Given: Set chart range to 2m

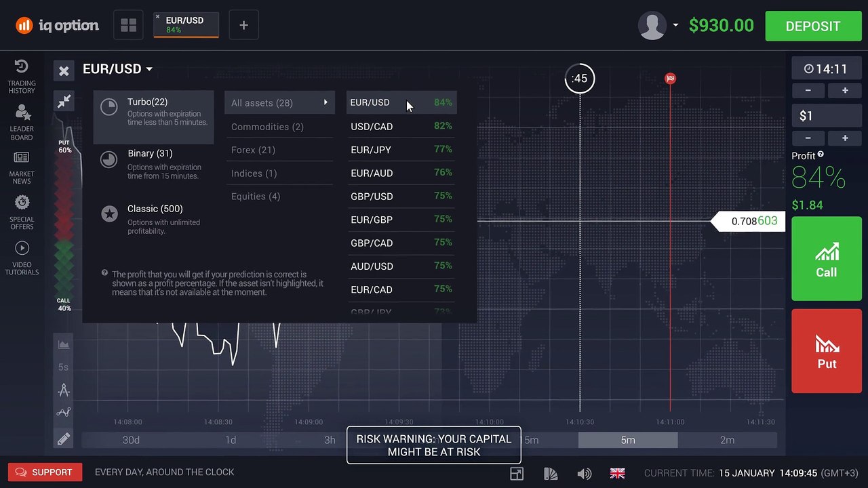Looking at the screenshot, I should 727,440.
